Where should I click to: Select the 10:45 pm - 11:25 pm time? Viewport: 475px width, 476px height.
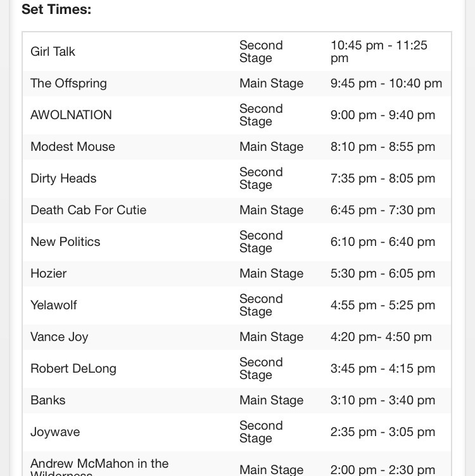tap(379, 51)
